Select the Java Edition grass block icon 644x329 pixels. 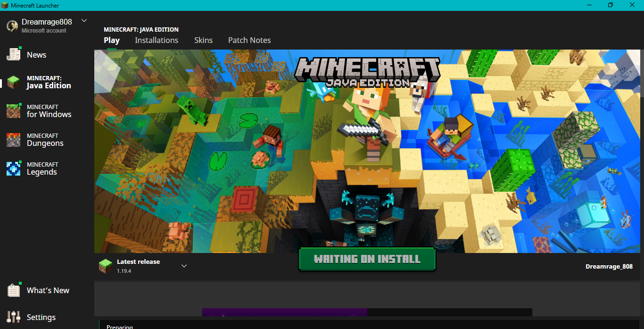14,82
